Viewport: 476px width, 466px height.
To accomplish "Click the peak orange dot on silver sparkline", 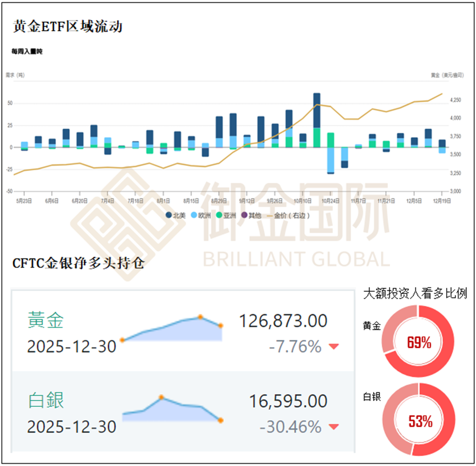I will 161,397.
